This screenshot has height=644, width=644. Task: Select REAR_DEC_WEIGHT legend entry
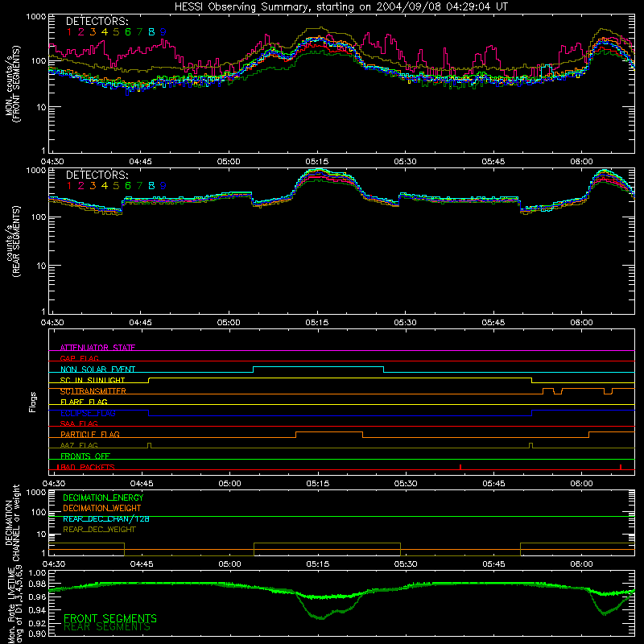[99, 530]
